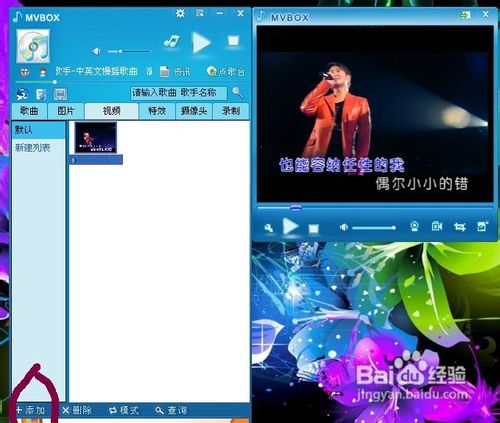Viewport: 500px width, 423px height.
Task: Click the skin/mini mode icon beside the gear
Action: click(x=200, y=13)
